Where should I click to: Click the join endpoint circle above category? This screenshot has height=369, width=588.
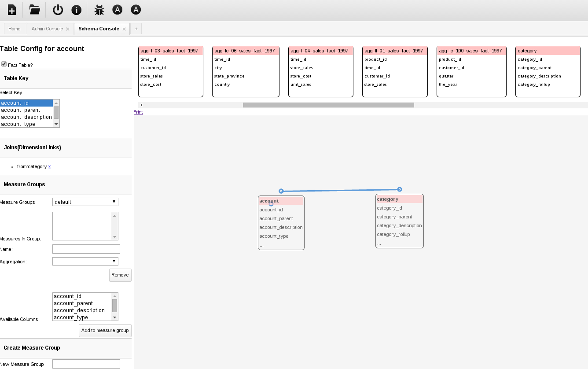[x=400, y=189]
